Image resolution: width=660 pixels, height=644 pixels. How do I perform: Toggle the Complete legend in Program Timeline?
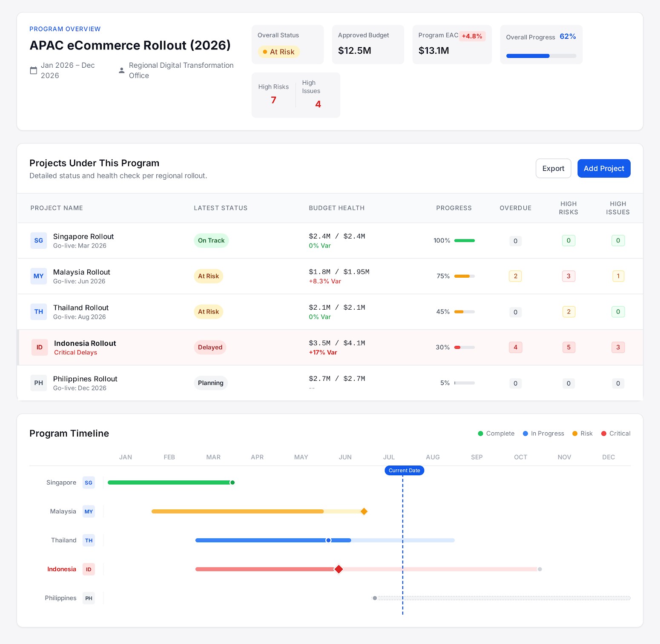click(x=496, y=433)
